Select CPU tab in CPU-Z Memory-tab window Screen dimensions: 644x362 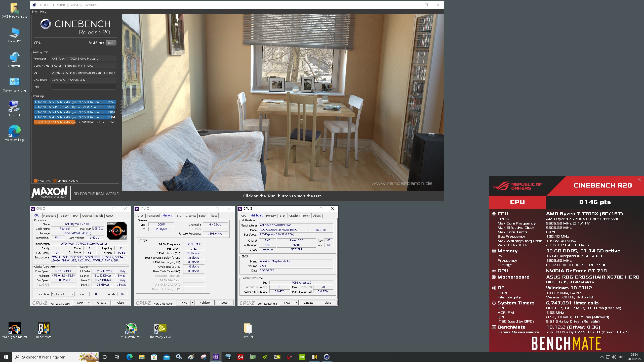140,216
